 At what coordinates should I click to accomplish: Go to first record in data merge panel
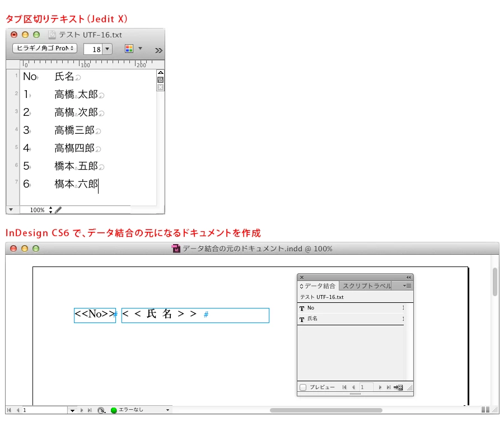pos(344,387)
